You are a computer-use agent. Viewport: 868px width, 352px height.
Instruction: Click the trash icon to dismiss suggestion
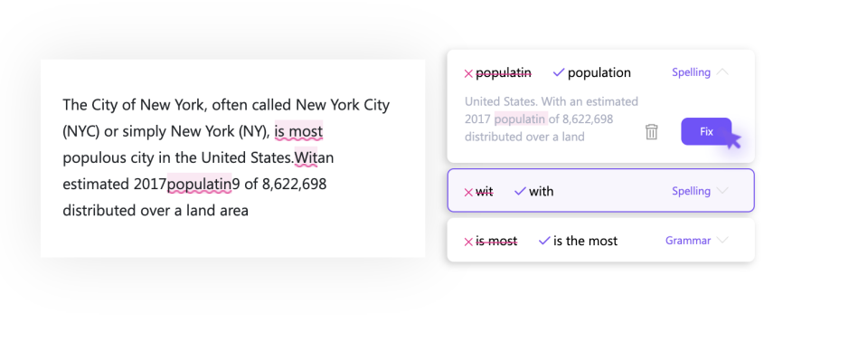(652, 132)
